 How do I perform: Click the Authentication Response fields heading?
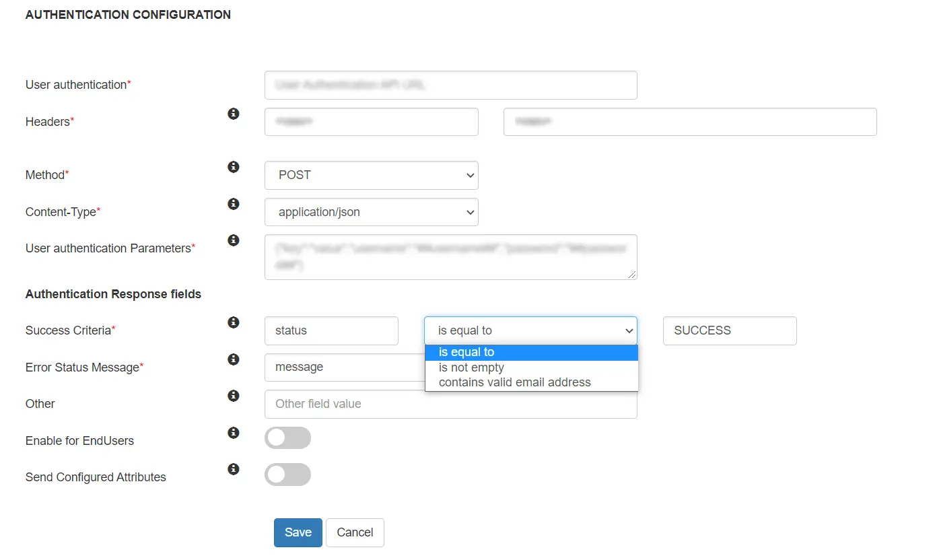click(x=112, y=294)
